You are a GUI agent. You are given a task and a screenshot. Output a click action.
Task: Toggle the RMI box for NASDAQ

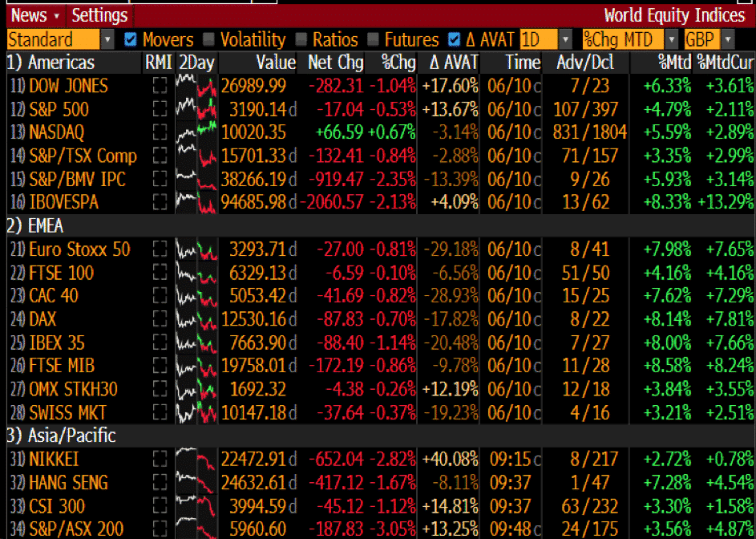pyautogui.click(x=160, y=132)
